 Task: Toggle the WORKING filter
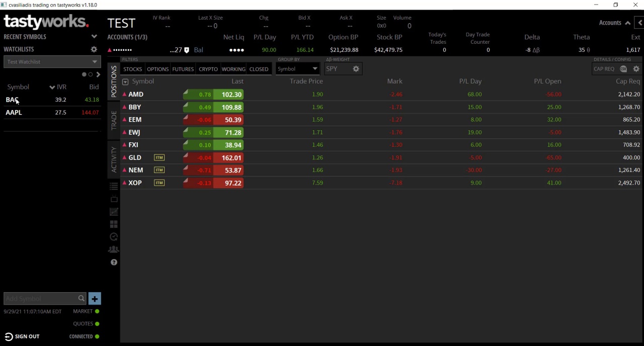(233, 69)
